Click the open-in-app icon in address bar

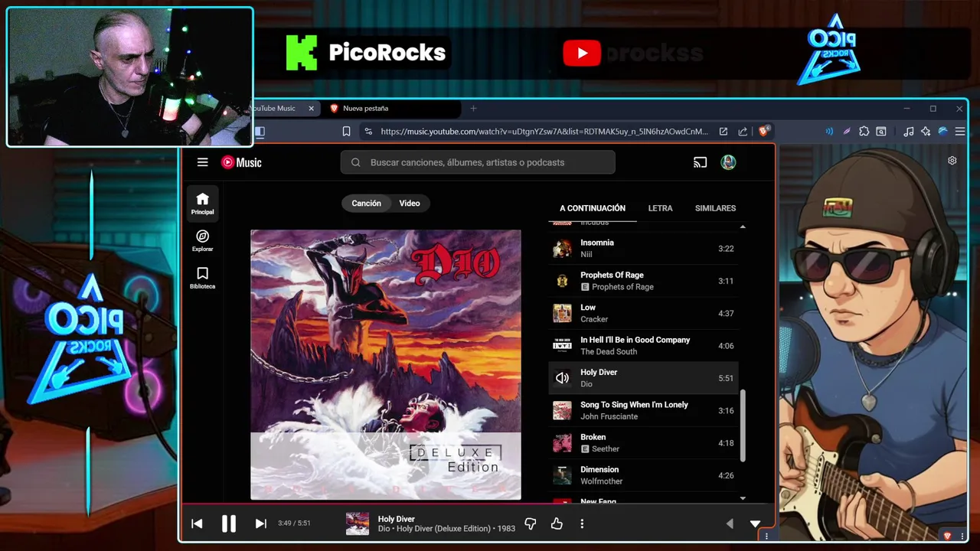[x=723, y=131]
